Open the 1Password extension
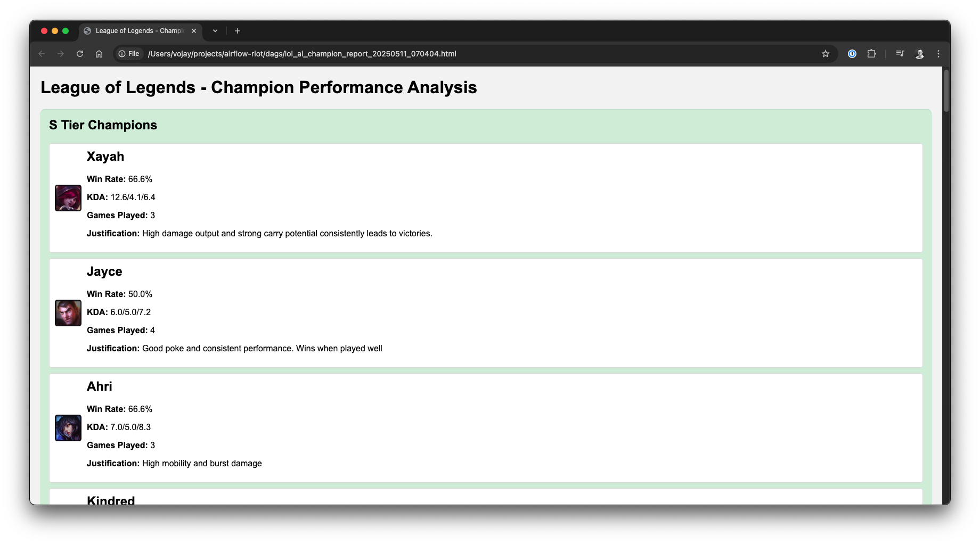The height and width of the screenshot is (544, 980). coord(852,54)
